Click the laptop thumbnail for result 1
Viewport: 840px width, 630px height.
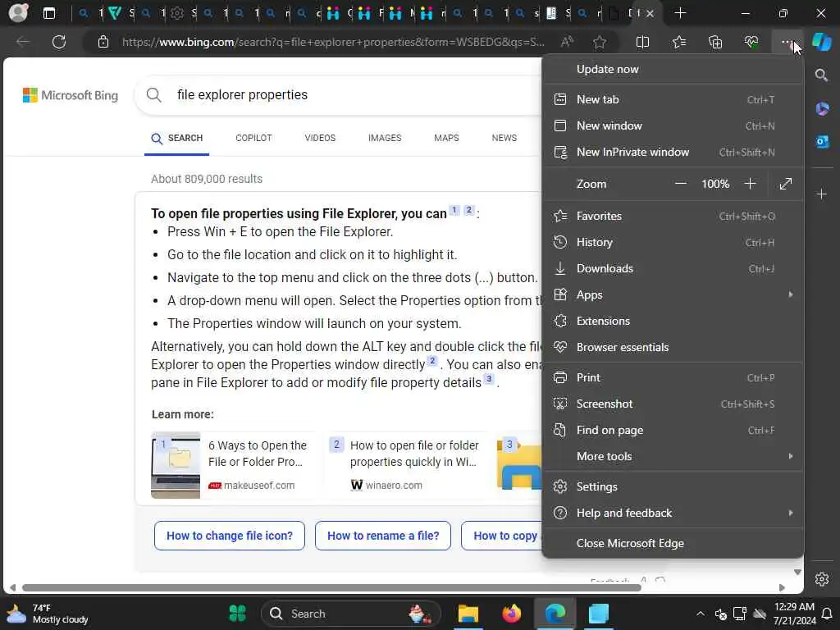tap(176, 465)
